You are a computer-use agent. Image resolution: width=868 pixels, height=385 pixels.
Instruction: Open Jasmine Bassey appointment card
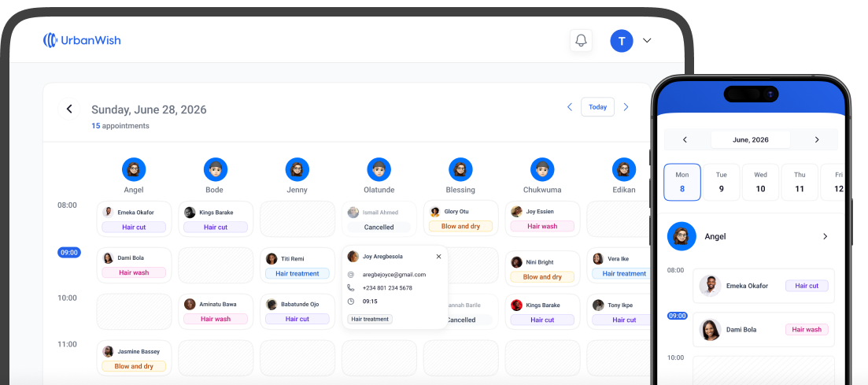134,358
